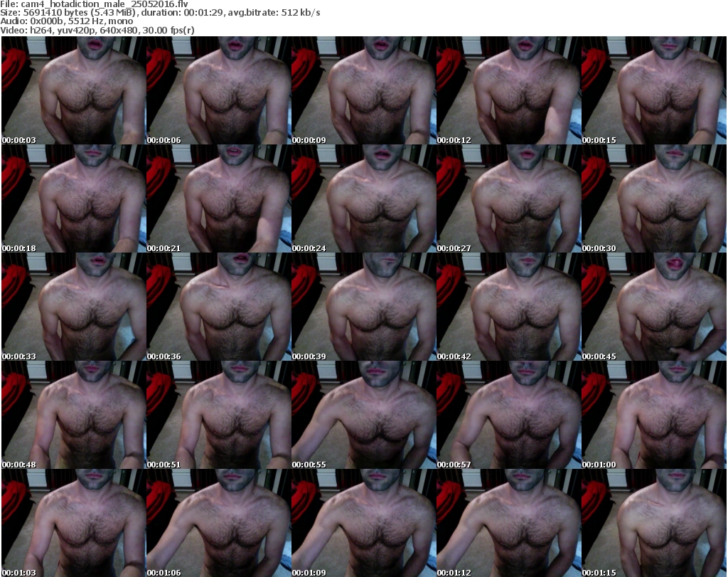Viewport: 728px width, 577px height.
Task: Select the frame at 00:00:45
Action: coord(654,307)
